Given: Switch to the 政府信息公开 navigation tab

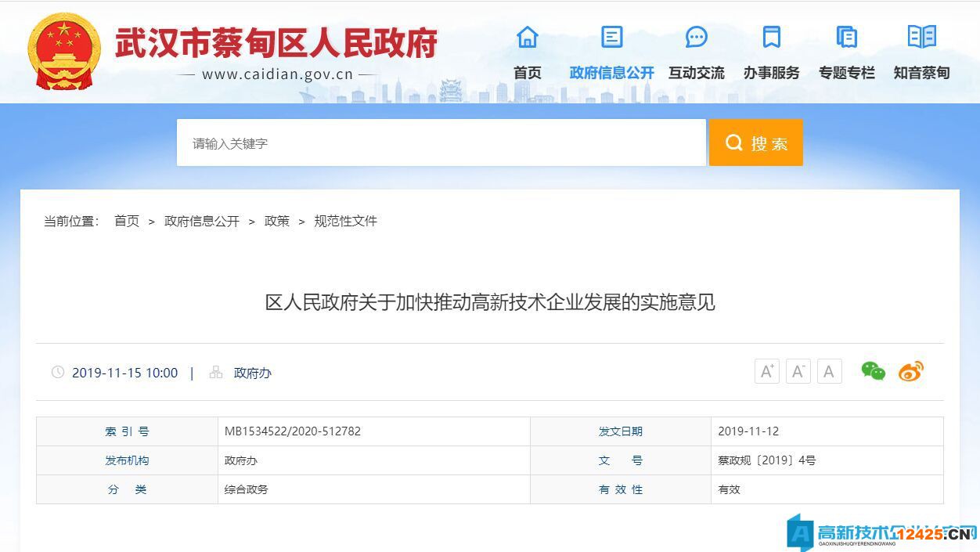Looking at the screenshot, I should (611, 73).
